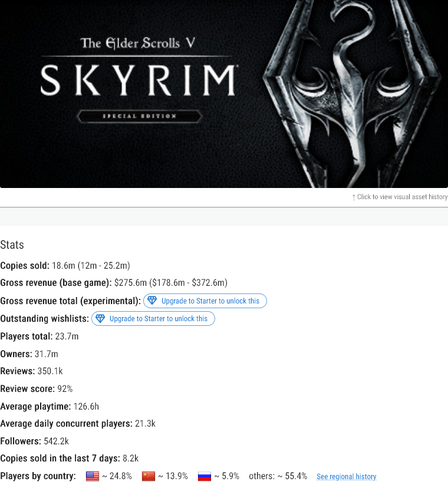Click the Review score value '92%'

click(x=65, y=389)
